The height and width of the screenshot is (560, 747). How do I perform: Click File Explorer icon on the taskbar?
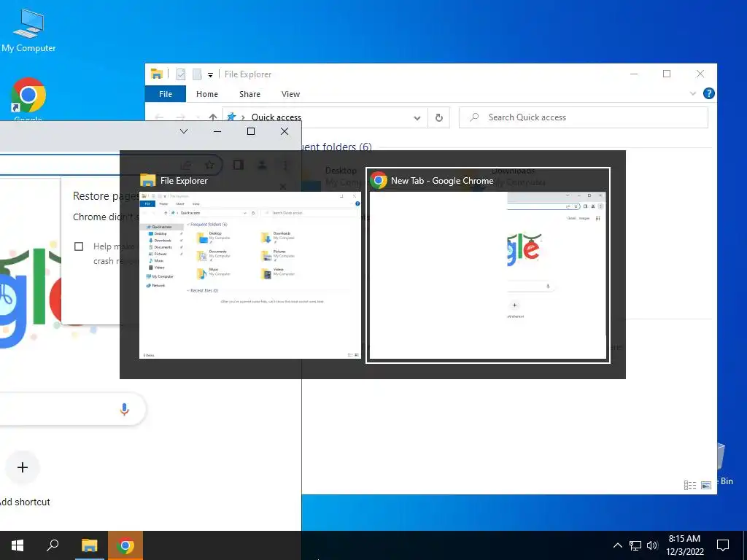pyautogui.click(x=89, y=545)
